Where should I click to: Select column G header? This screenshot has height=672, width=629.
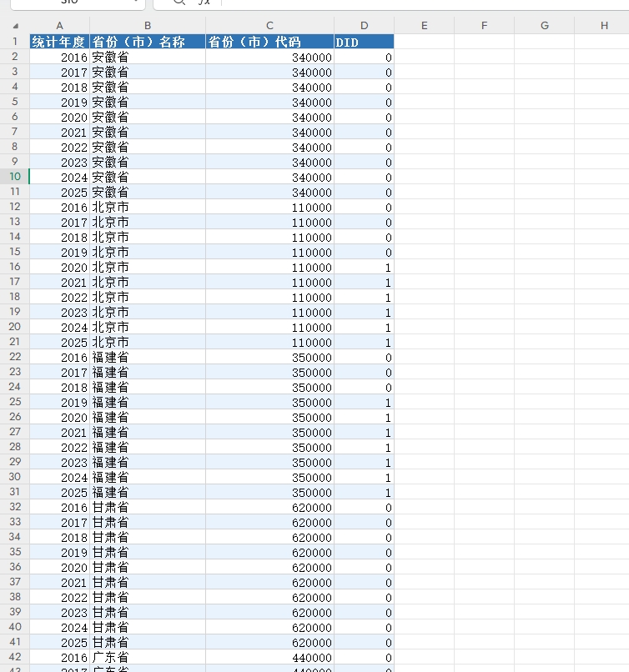pos(545,26)
